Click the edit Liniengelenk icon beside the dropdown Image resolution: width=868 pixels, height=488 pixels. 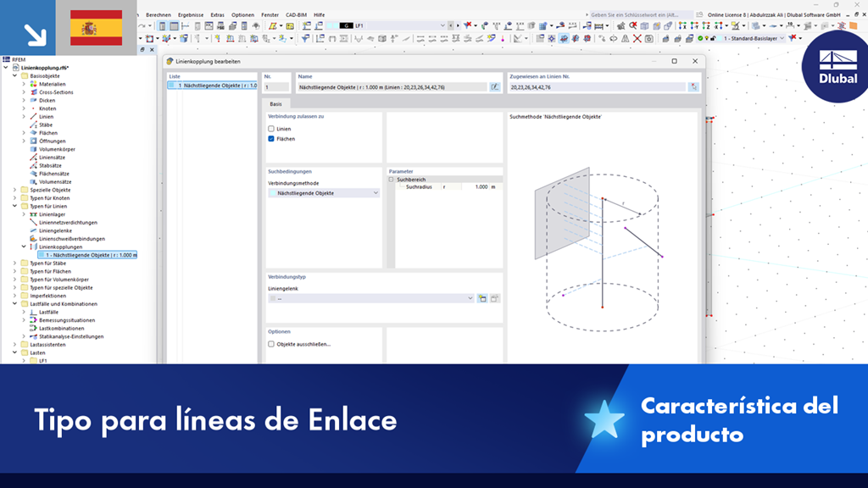pos(495,298)
